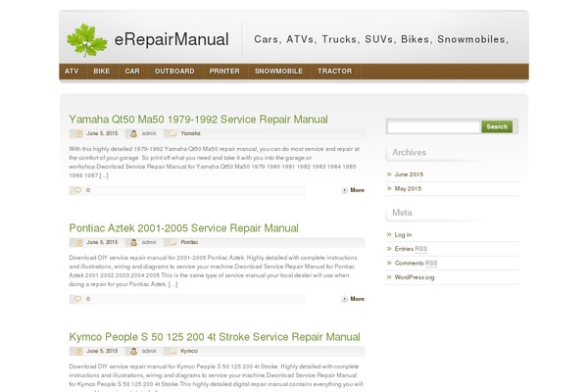Open the June 2015 archive
588x392 pixels.
[x=409, y=174]
